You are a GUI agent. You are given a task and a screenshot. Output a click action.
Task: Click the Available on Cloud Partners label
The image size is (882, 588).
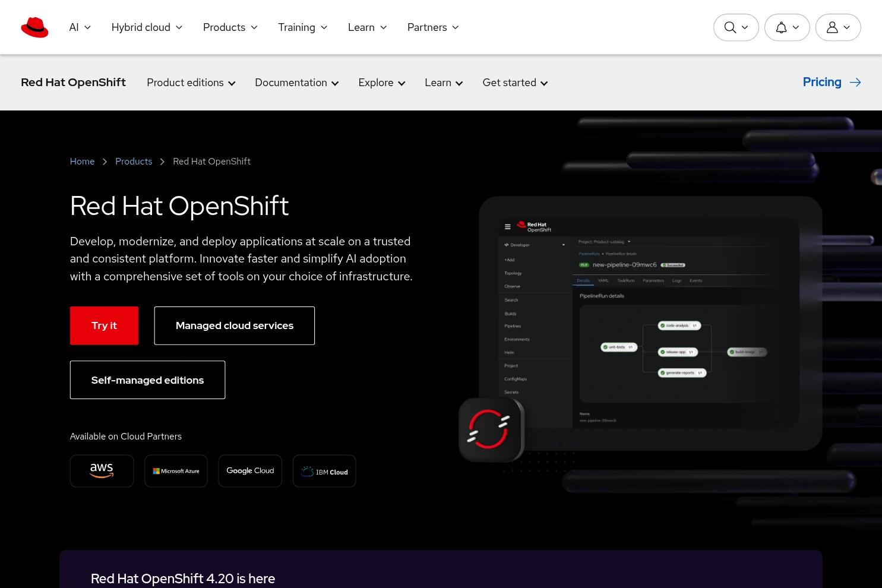pos(126,437)
